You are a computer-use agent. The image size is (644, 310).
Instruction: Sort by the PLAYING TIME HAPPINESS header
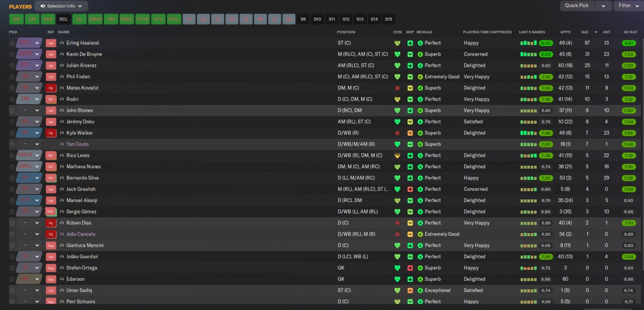pyautogui.click(x=487, y=32)
